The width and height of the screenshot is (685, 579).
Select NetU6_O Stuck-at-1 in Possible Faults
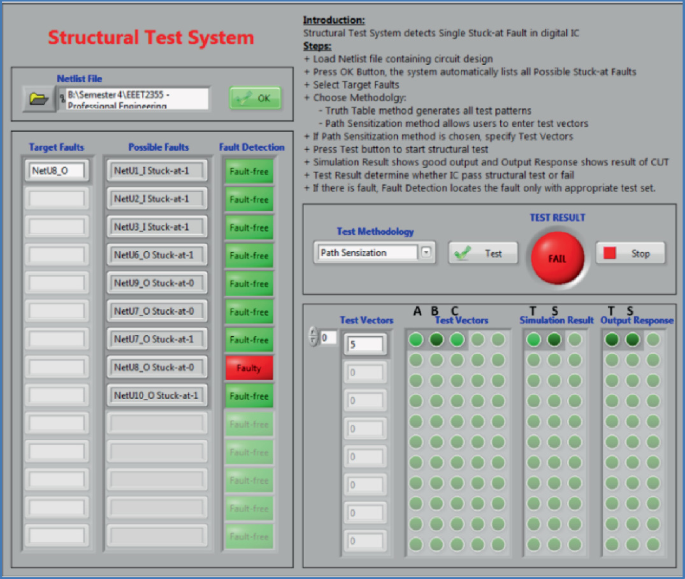(157, 255)
